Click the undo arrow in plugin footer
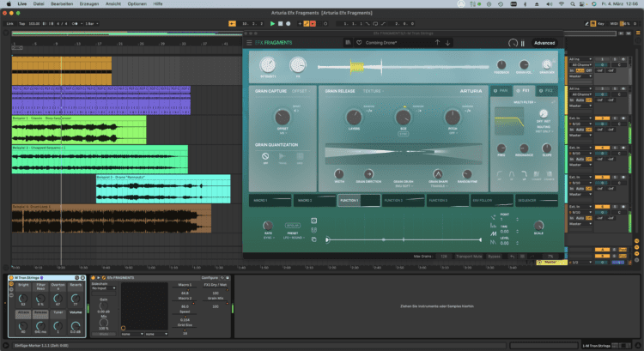 [512, 257]
